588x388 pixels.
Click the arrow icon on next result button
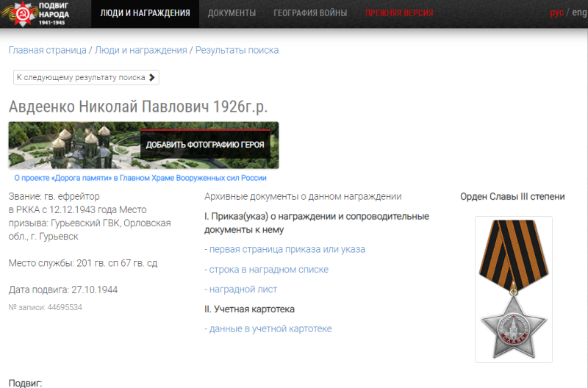[151, 77]
